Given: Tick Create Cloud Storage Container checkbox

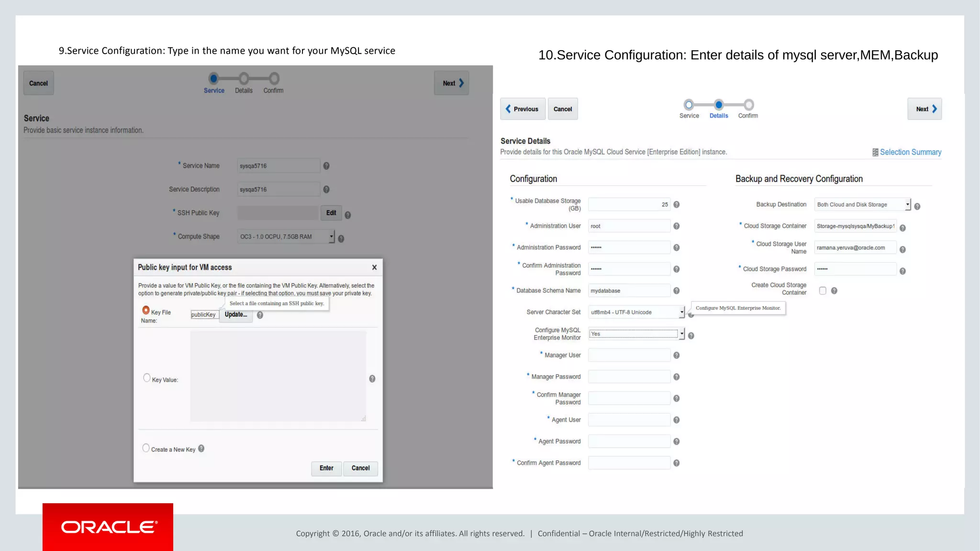Looking at the screenshot, I should (823, 290).
